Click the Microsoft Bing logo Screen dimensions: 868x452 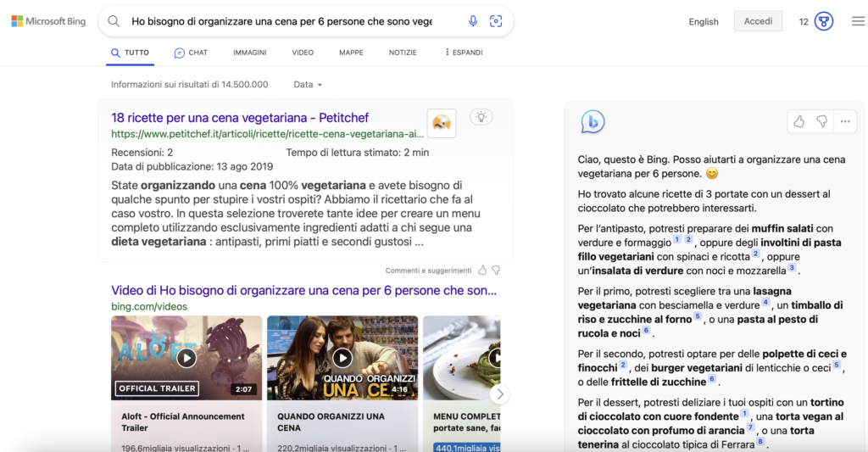pos(48,21)
